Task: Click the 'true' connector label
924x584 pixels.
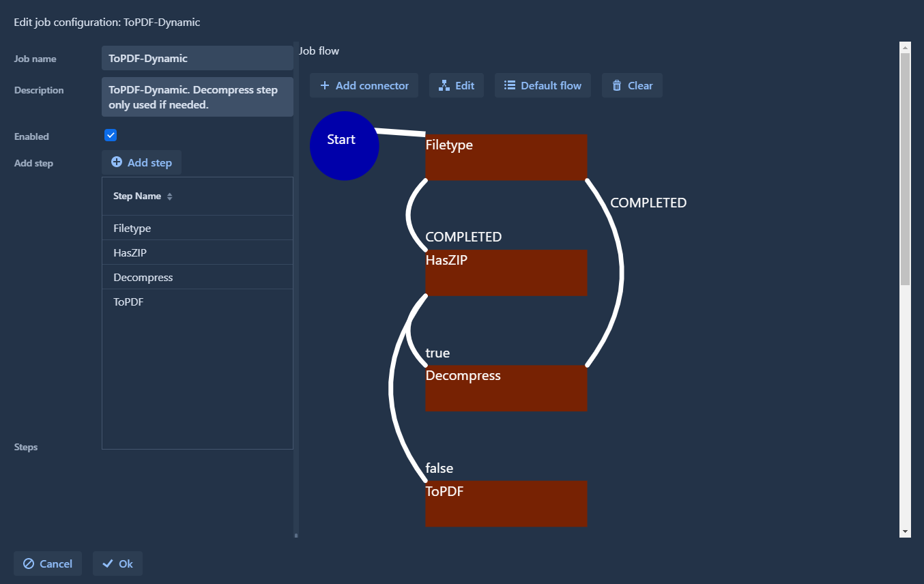Action: 437,353
